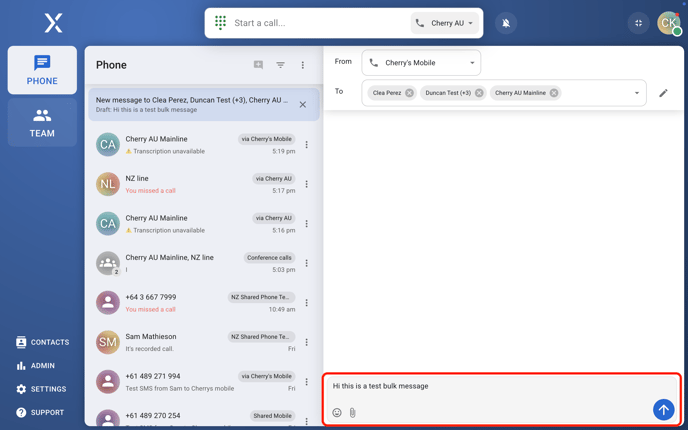Viewport: 688px width, 430px height.
Task: Expand the To recipients dropdown arrow
Action: [x=637, y=93]
